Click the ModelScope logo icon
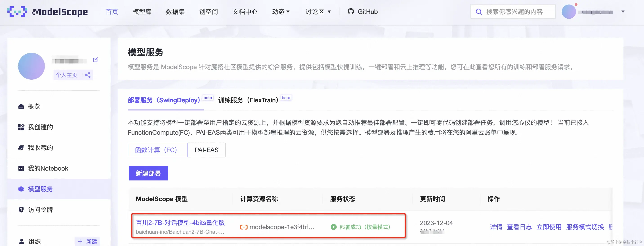Image resolution: width=644 pixels, height=246 pixels. [x=17, y=12]
